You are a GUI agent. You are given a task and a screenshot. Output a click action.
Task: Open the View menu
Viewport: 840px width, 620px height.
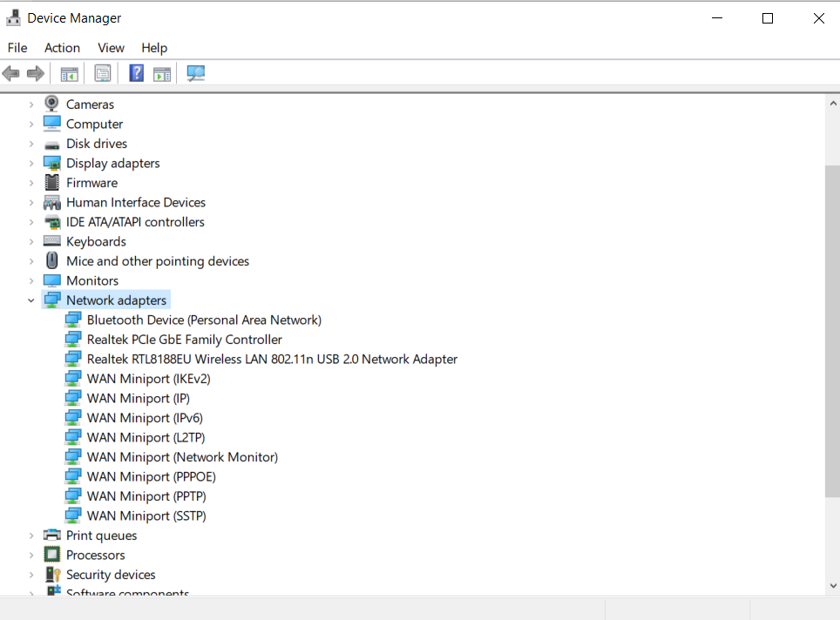click(111, 48)
